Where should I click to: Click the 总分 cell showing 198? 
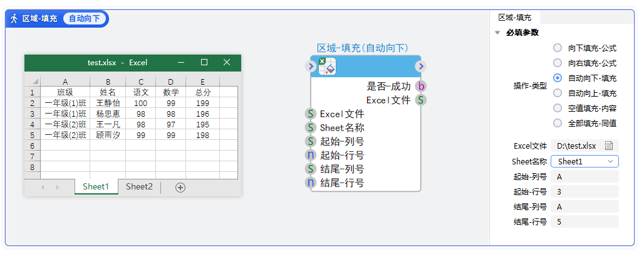point(202,135)
